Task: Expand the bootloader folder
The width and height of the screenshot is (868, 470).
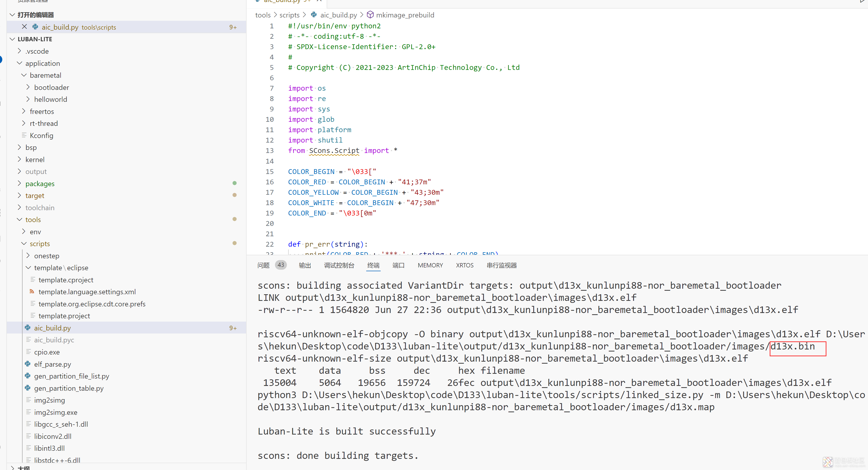Action: point(28,87)
